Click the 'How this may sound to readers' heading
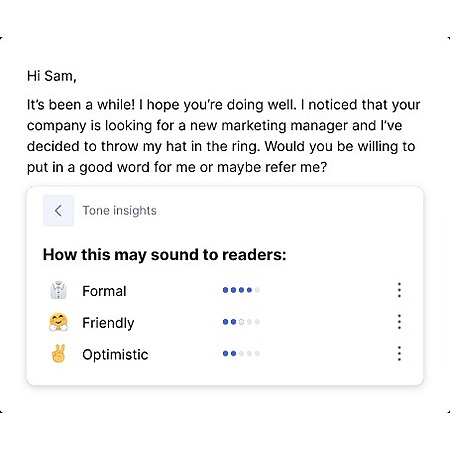450x450 pixels. 165,255
